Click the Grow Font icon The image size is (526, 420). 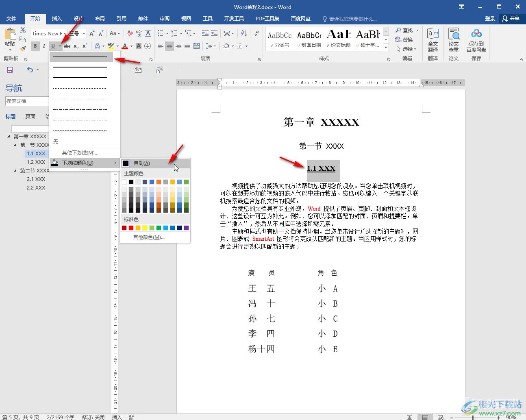[x=92, y=33]
